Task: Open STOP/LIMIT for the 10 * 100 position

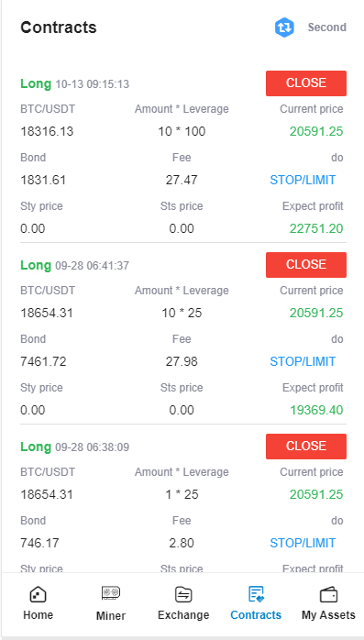Action: point(303,180)
